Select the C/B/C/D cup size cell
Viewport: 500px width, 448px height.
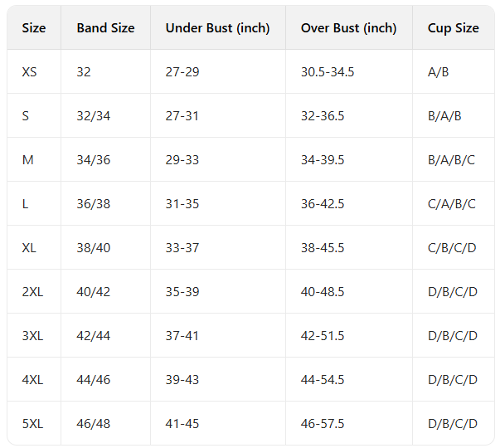click(452, 248)
